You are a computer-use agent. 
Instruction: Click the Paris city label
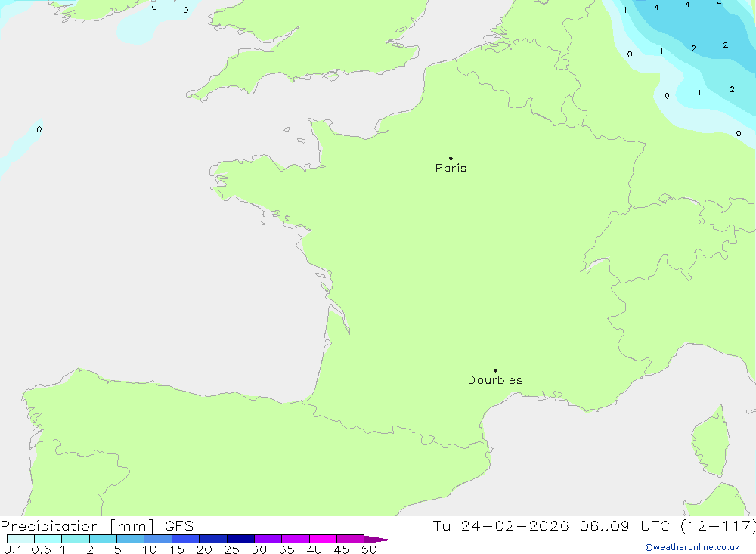[451, 168]
